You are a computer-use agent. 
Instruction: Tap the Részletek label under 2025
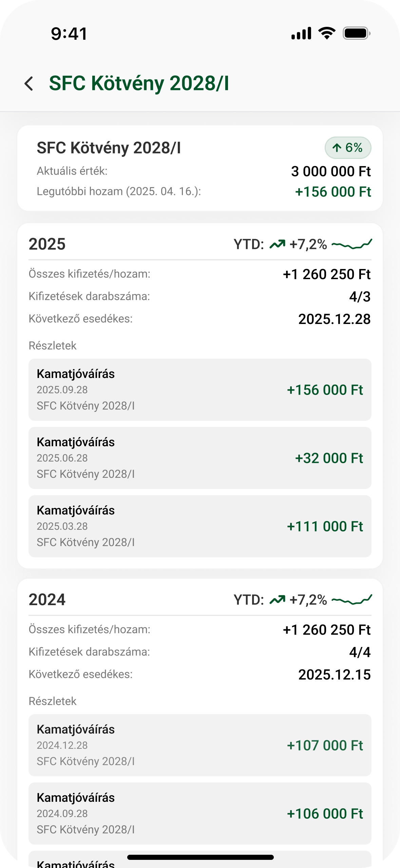point(53,346)
